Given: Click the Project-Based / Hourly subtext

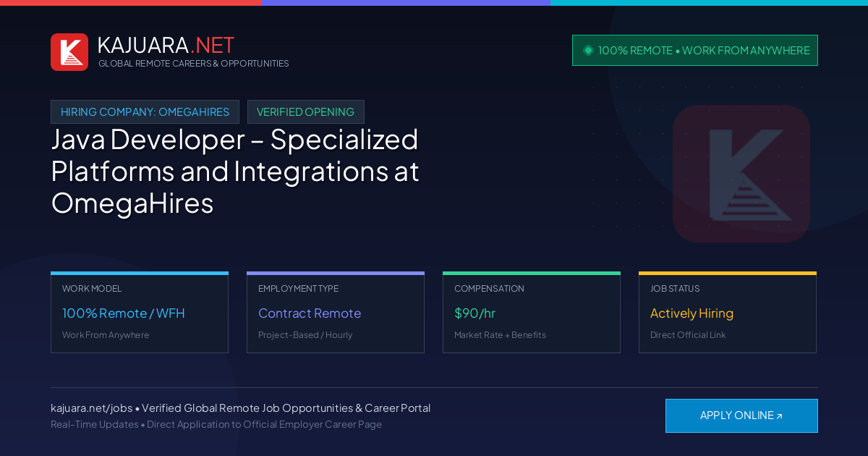Looking at the screenshot, I should [x=305, y=335].
